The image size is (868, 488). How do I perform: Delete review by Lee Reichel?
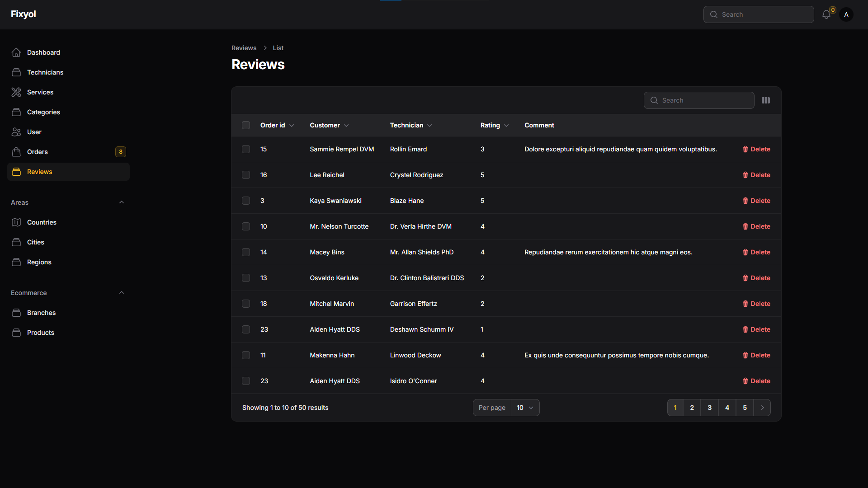(x=756, y=175)
